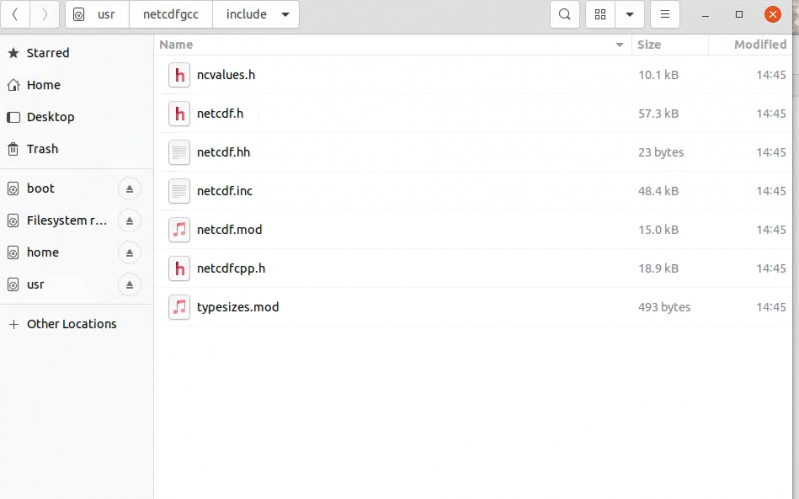Open the Starred sidebar location
Image resolution: width=799 pixels, height=499 pixels.
click(x=48, y=53)
